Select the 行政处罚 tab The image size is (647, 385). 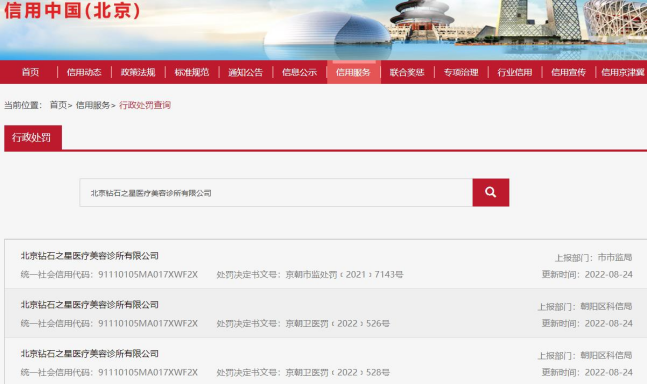pyautogui.click(x=32, y=137)
